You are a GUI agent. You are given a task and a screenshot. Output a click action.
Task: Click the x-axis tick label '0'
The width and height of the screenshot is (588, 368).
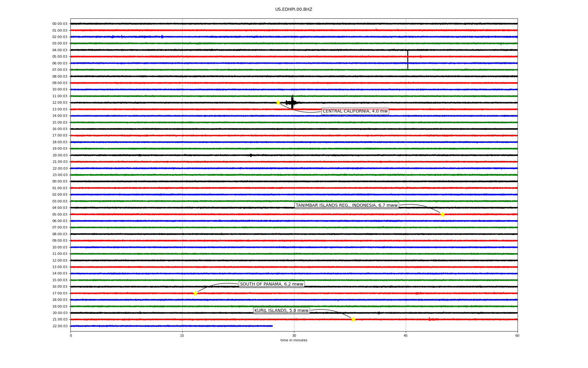pyautogui.click(x=71, y=335)
